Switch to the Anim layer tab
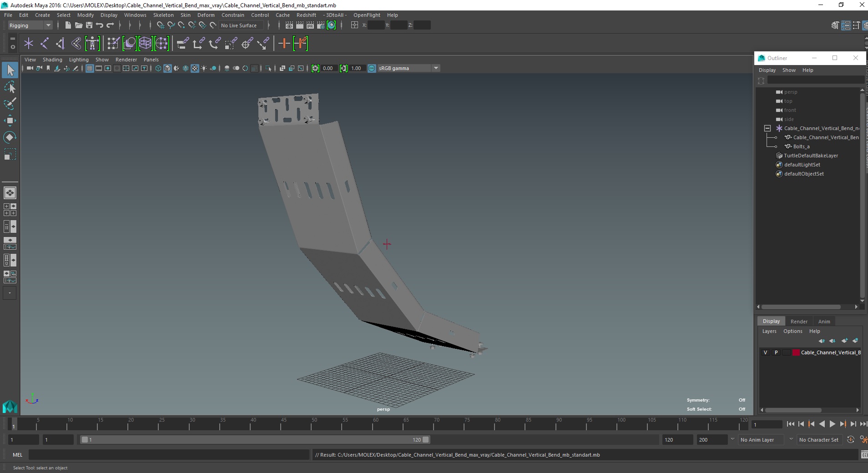The height and width of the screenshot is (473, 868). coord(824,322)
